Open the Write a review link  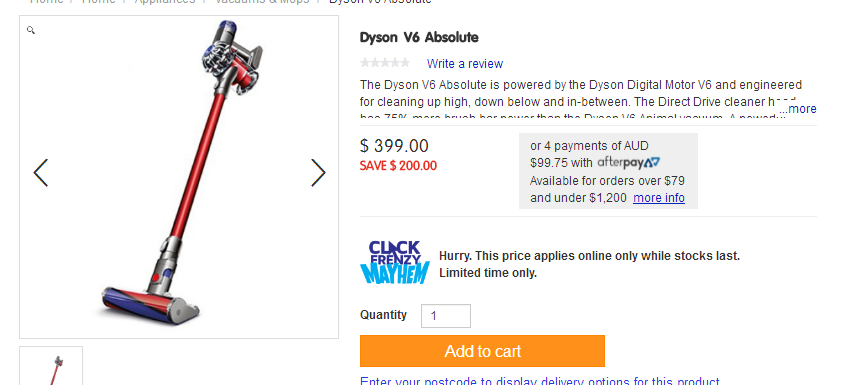coord(464,64)
